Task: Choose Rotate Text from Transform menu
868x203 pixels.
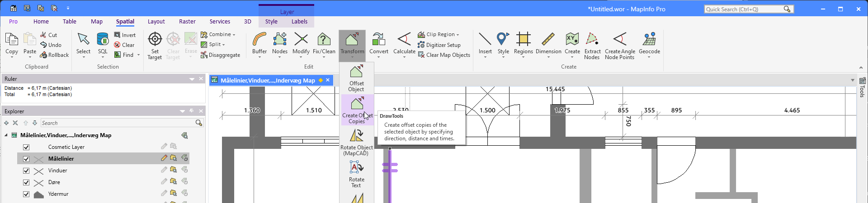Action: (356, 175)
